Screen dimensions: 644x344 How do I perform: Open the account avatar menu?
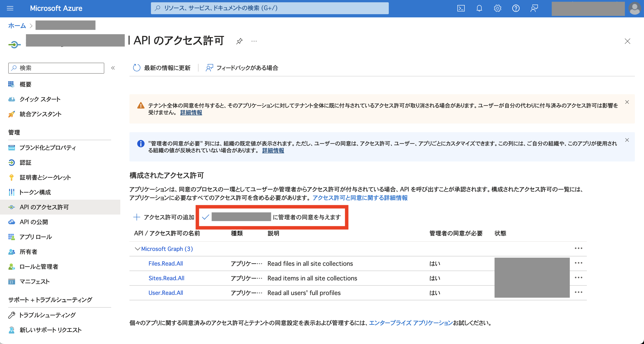coord(635,8)
